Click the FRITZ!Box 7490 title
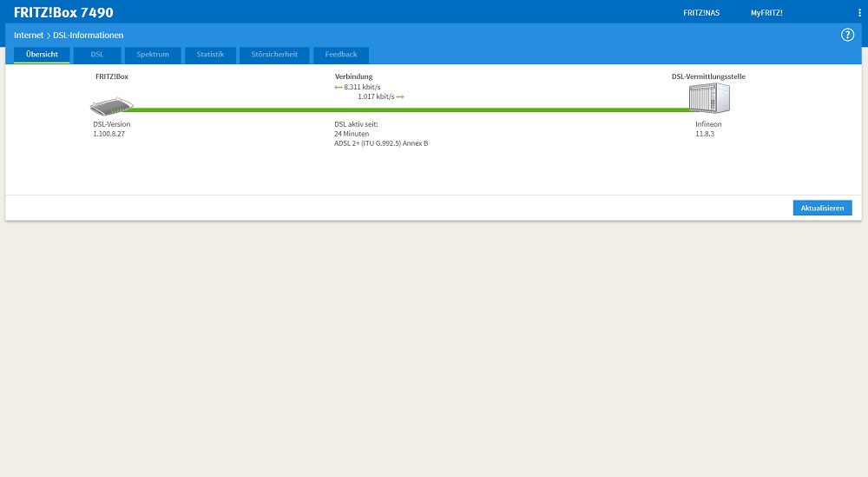 click(x=63, y=13)
